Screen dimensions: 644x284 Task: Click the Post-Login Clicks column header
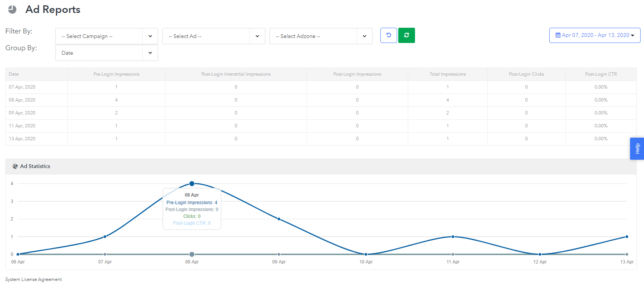pos(526,74)
